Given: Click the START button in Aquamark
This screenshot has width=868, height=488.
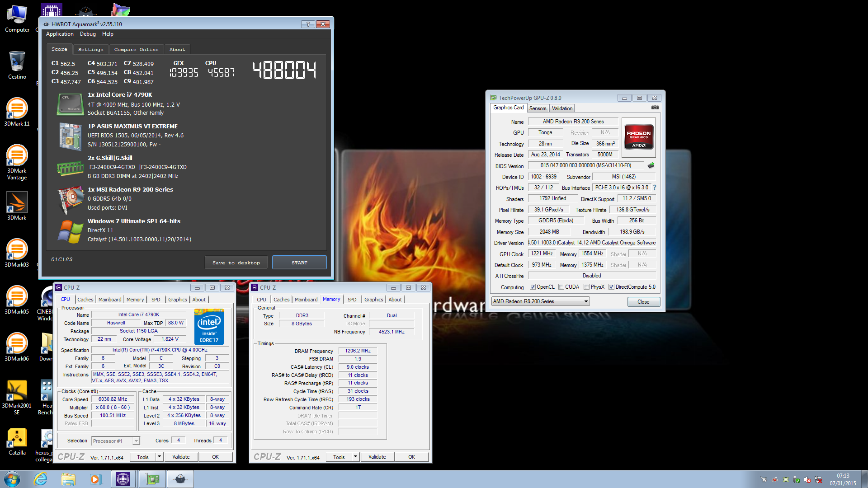Looking at the screenshot, I should coord(299,263).
